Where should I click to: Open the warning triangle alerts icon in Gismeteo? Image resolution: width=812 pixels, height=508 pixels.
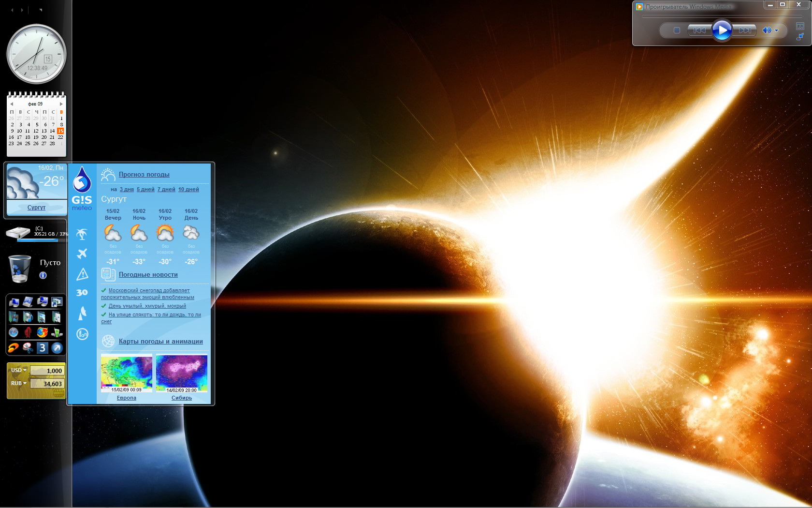click(82, 274)
